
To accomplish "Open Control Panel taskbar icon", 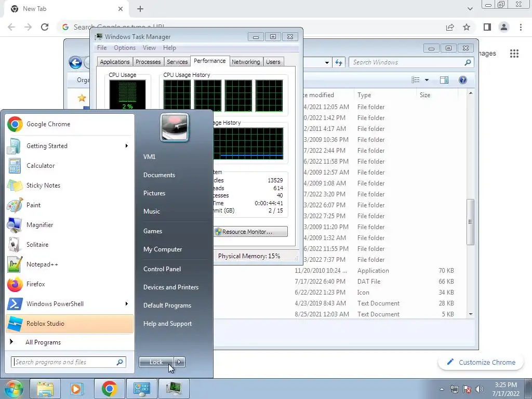I will point(141,389).
